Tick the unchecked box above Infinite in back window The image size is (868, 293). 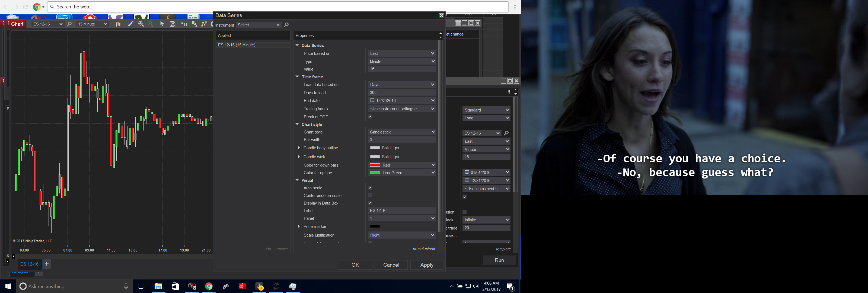coord(465,212)
